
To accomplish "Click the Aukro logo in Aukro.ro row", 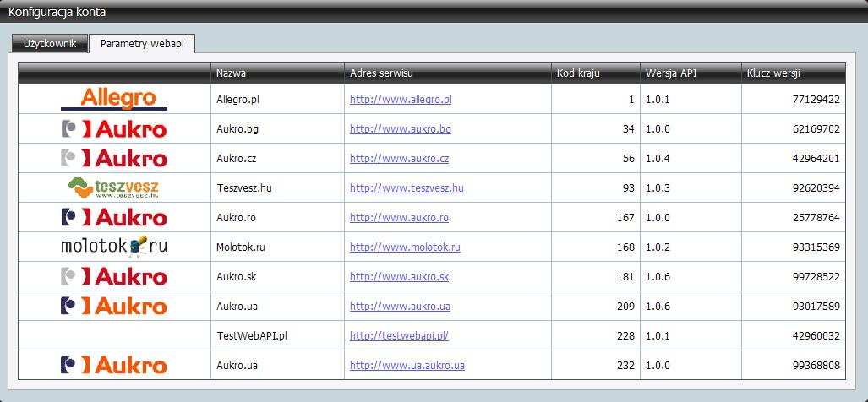I will 114,217.
